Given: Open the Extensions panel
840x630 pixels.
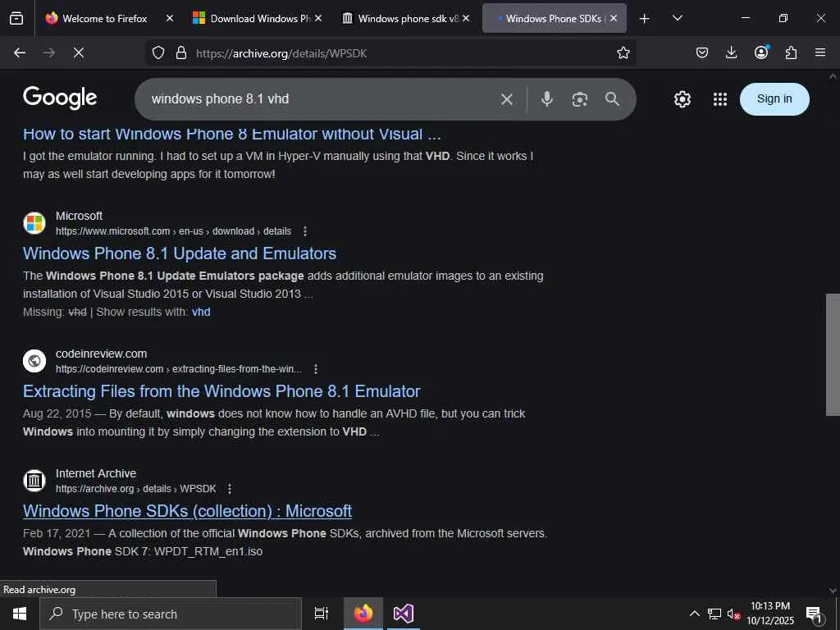Looking at the screenshot, I should coord(791,52).
